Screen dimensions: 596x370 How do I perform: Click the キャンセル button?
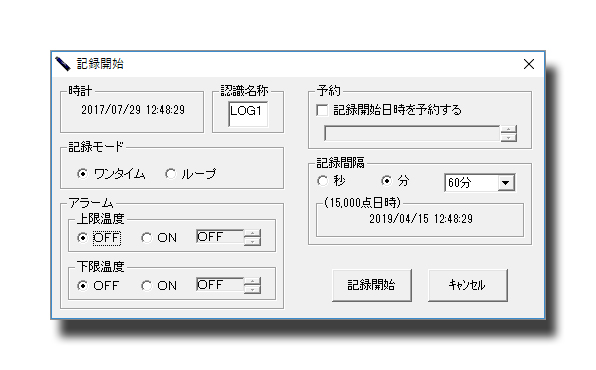click(468, 285)
